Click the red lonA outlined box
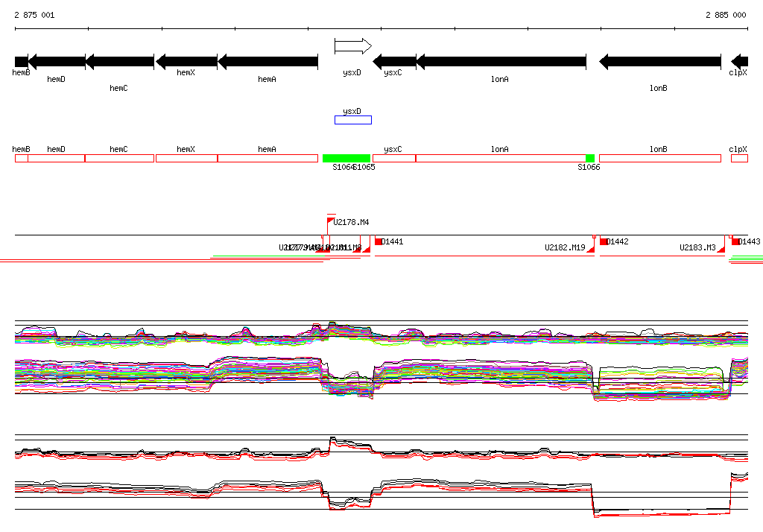Screen dimensions: 763x532 tap(501, 158)
